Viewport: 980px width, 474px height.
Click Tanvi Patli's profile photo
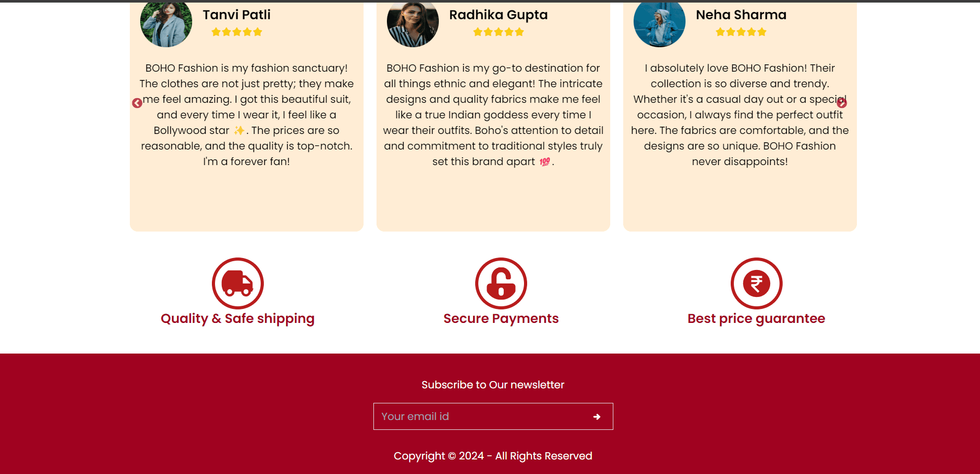166,23
